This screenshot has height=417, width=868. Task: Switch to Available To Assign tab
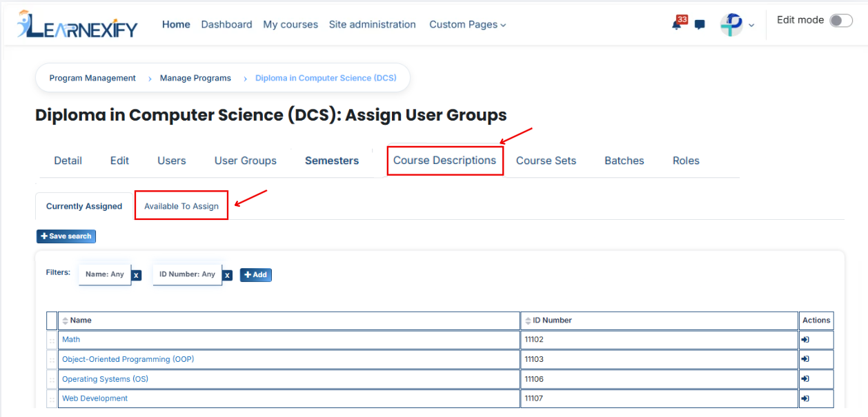pos(181,206)
